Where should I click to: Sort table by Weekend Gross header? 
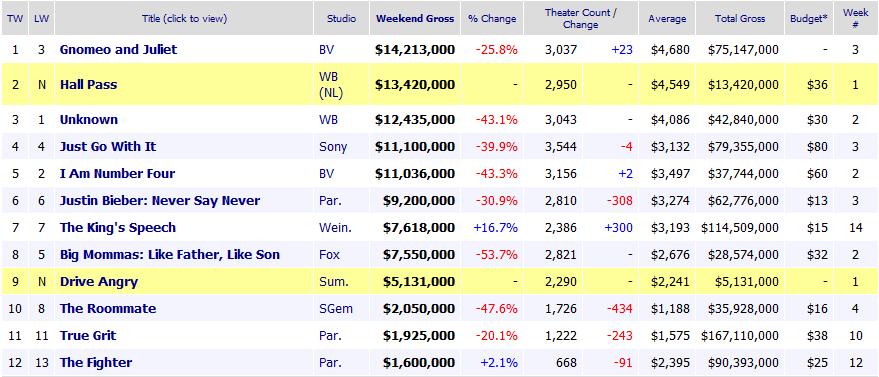tap(415, 18)
